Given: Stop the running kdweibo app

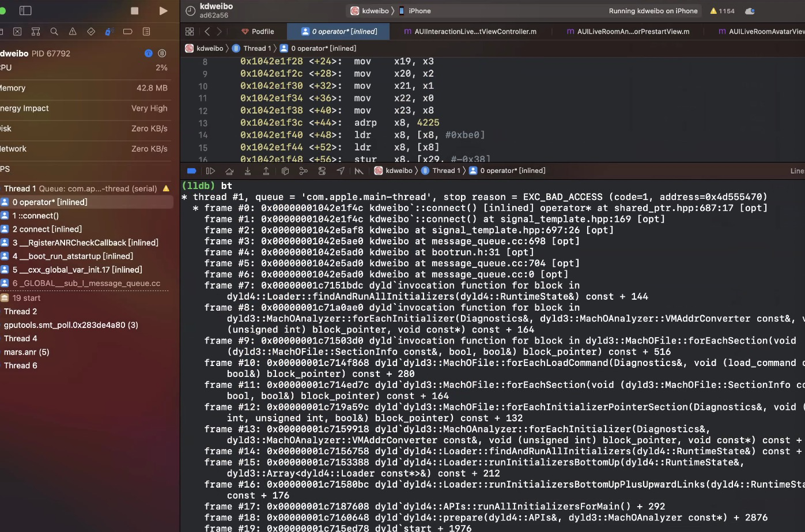Looking at the screenshot, I should (135, 10).
